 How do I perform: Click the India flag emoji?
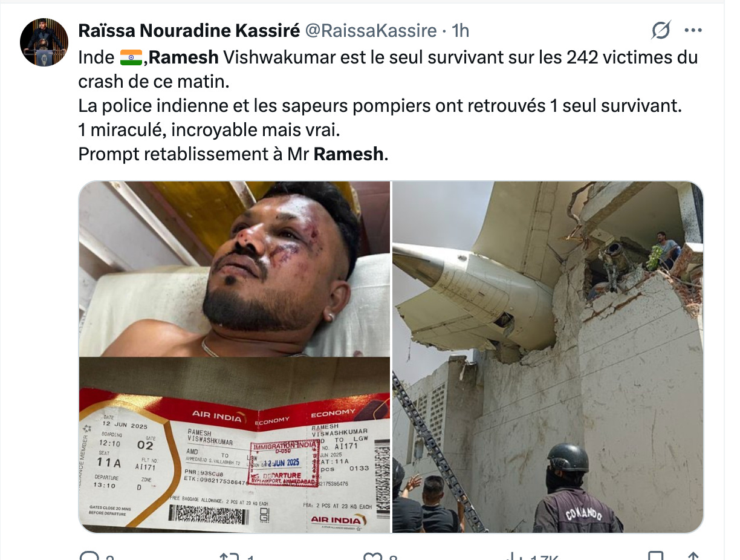click(x=131, y=58)
